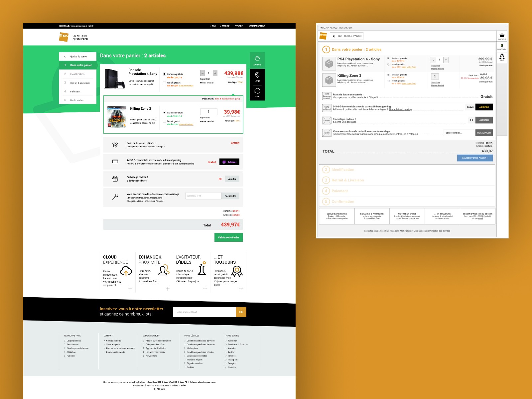Screen dimensions: 532x399
Task: Select retrait gratuit radio for Killing Zone 3 wireframe
Action: click(x=388, y=81)
